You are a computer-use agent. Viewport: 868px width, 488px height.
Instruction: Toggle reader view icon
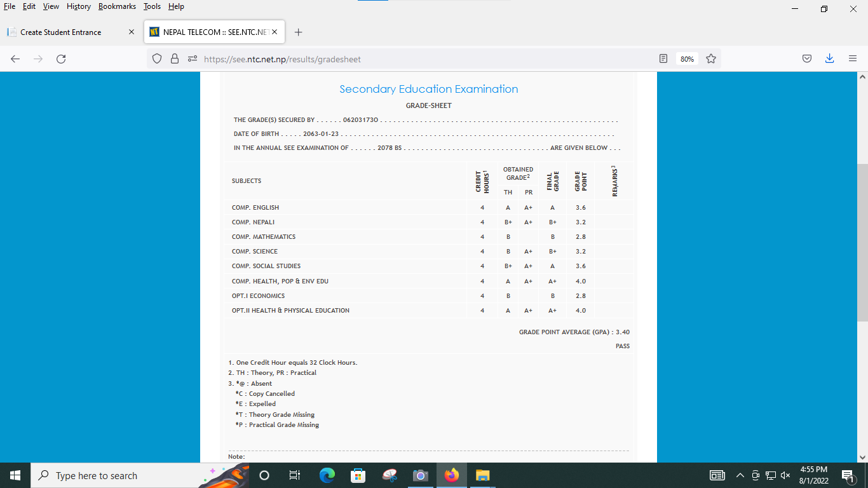pyautogui.click(x=663, y=59)
